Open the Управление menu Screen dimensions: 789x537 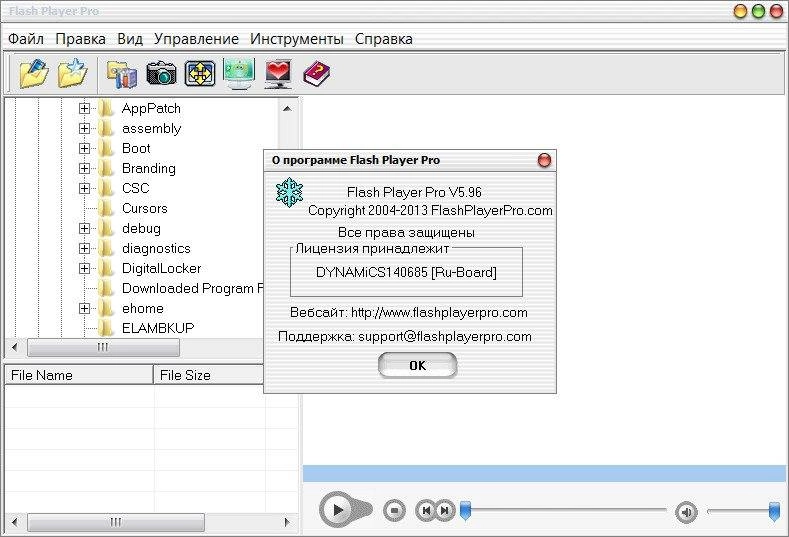pos(196,39)
